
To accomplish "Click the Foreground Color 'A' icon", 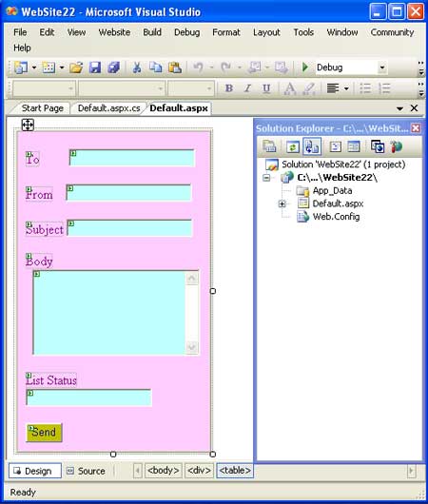I will coord(290,88).
